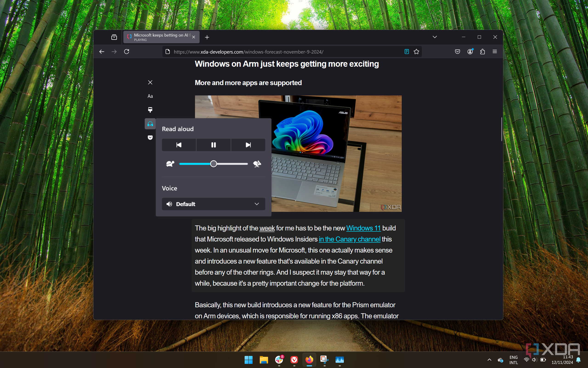This screenshot has width=588, height=368.
Task: Open the Aa text and layout options
Action: pyautogui.click(x=150, y=96)
